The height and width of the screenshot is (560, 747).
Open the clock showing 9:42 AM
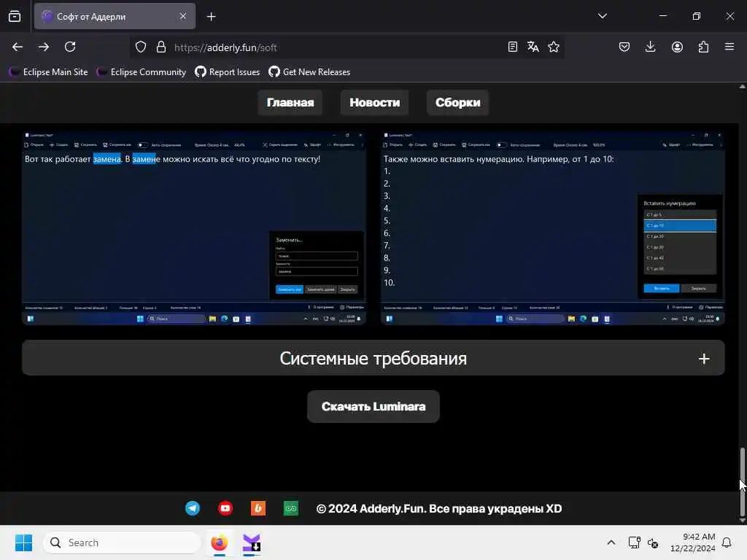coord(692,542)
